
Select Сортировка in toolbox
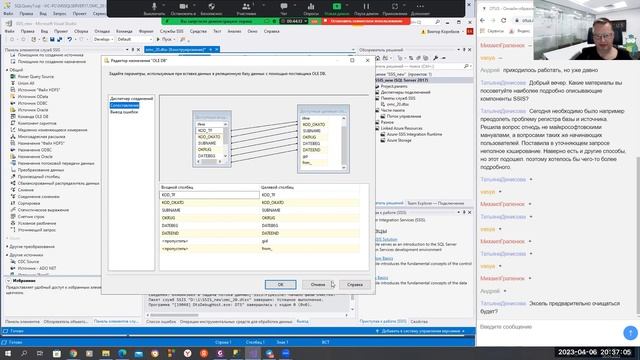[x=29, y=203]
